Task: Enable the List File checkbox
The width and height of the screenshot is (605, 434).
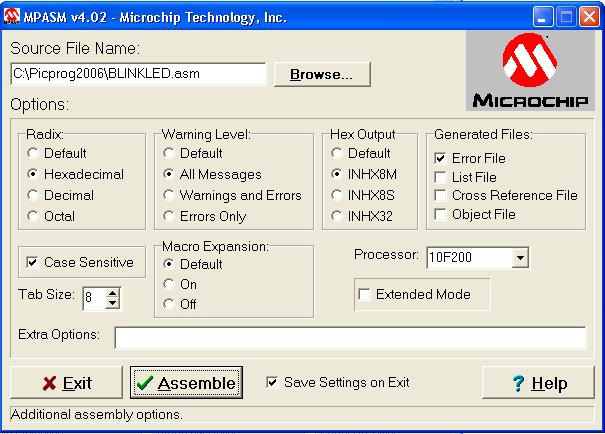Action: [x=440, y=177]
